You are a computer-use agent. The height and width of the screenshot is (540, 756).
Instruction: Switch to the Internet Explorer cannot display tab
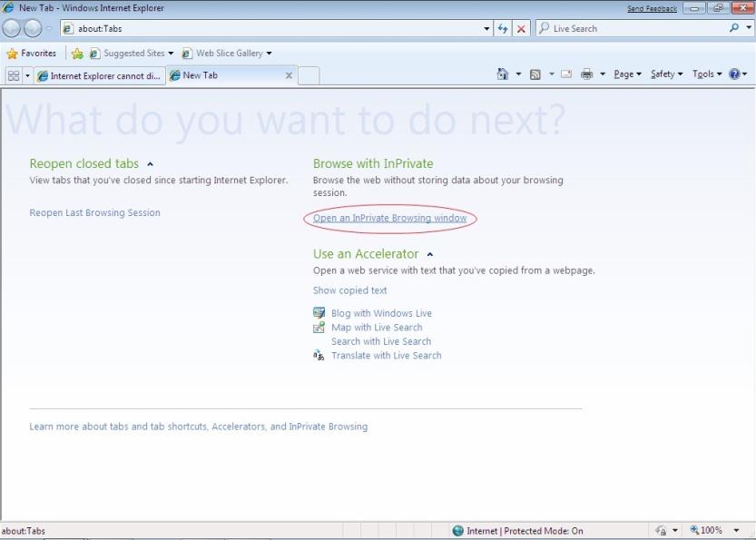point(100,75)
